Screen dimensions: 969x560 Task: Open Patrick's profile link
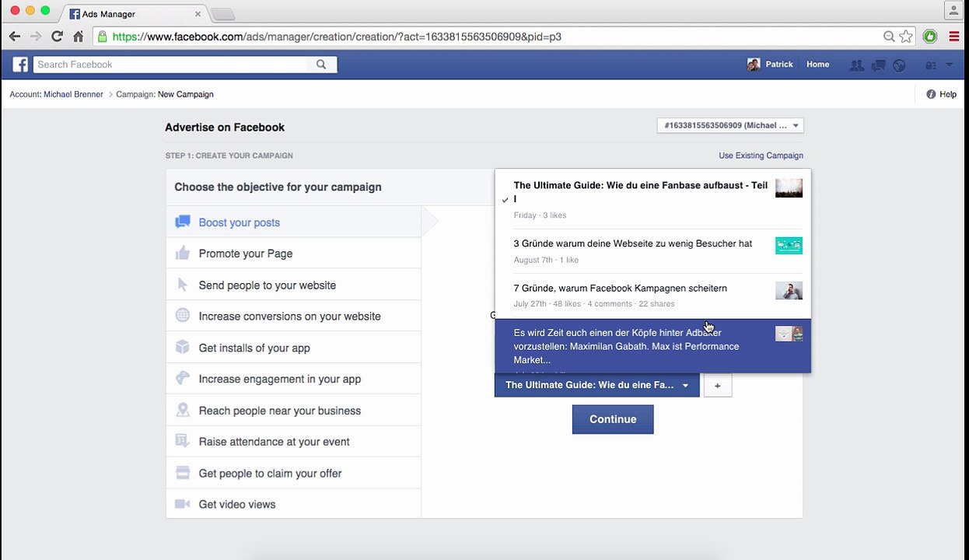pos(779,65)
